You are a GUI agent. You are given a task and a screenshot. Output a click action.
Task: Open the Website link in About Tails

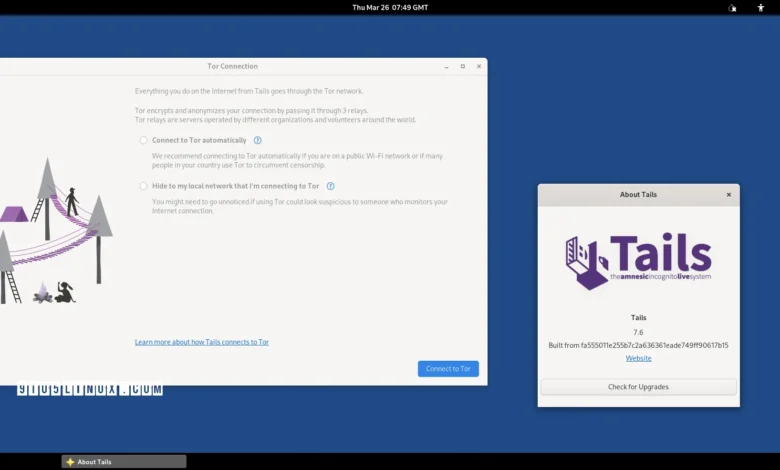click(638, 358)
